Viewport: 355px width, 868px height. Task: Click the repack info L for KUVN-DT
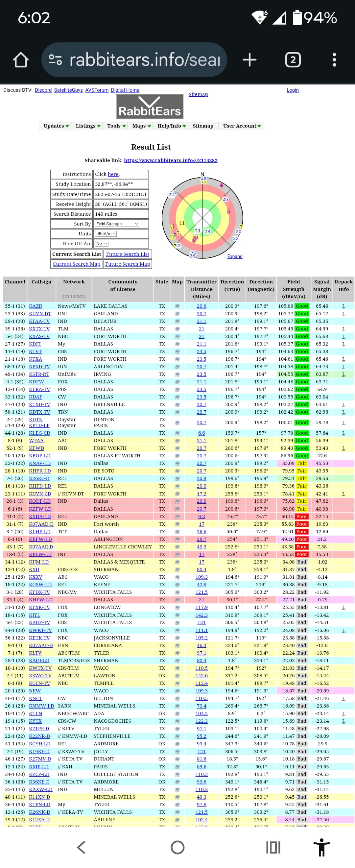pyautogui.click(x=343, y=314)
